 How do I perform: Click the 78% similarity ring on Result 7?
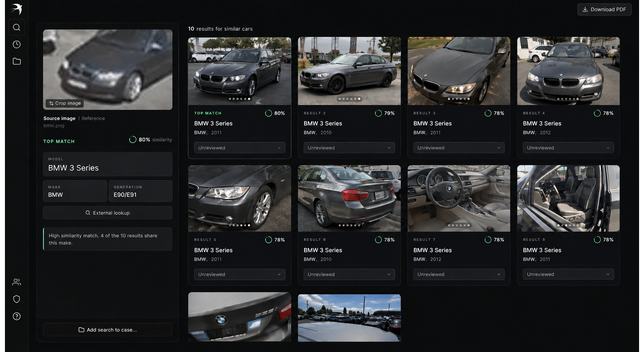click(488, 240)
